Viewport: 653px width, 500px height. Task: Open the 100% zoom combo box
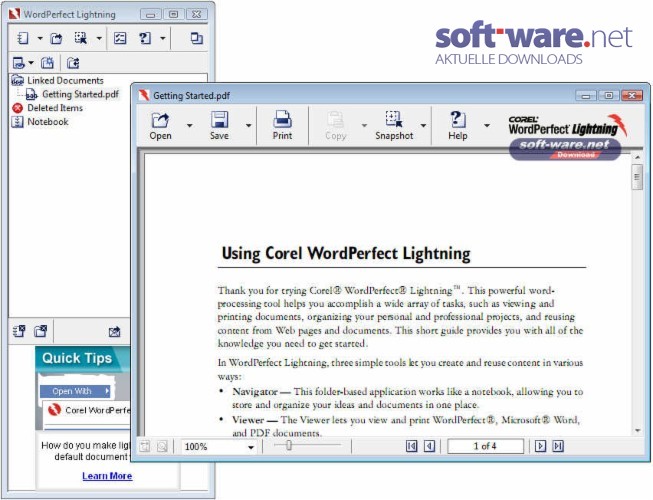219,447
